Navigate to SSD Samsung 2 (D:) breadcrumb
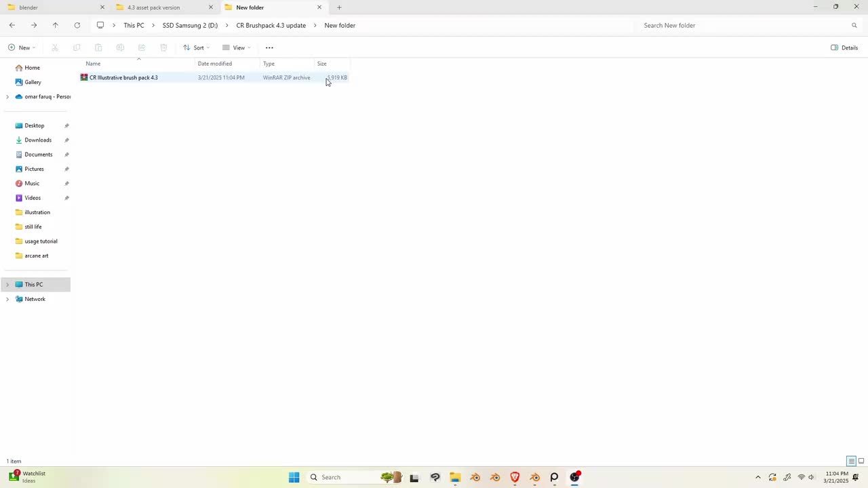 (x=190, y=25)
